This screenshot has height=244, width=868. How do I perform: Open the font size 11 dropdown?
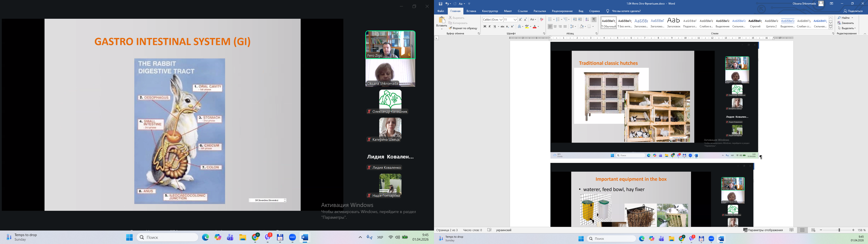pyautogui.click(x=515, y=20)
